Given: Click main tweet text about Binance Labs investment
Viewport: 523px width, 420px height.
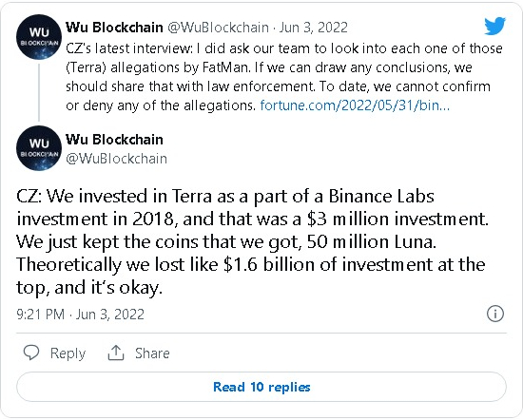Looking at the screenshot, I should coord(253,242).
